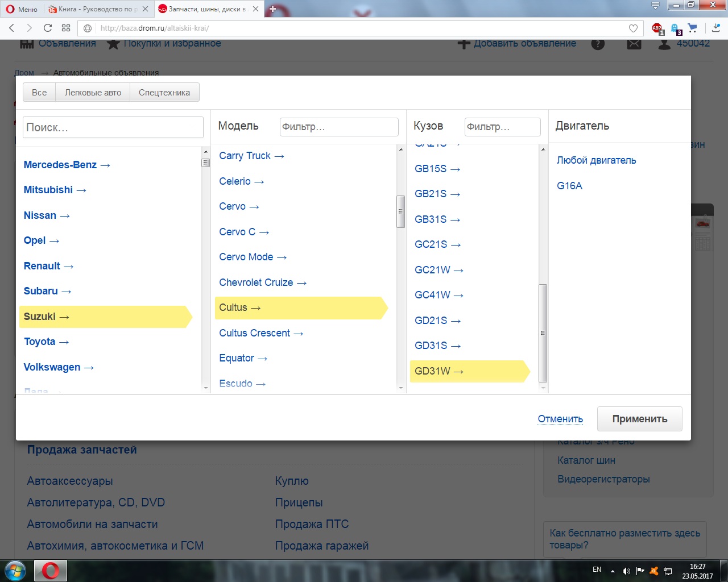Show the Все vehicle category
This screenshot has width=728, height=582.
[x=39, y=93]
